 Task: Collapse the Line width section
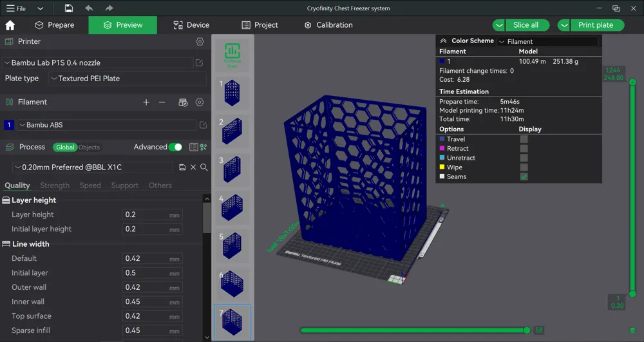[30, 244]
